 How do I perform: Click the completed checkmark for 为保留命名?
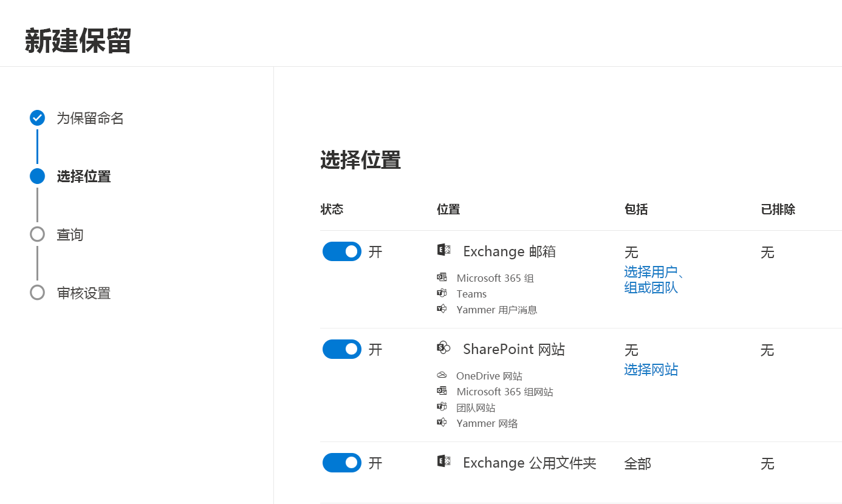(x=38, y=118)
